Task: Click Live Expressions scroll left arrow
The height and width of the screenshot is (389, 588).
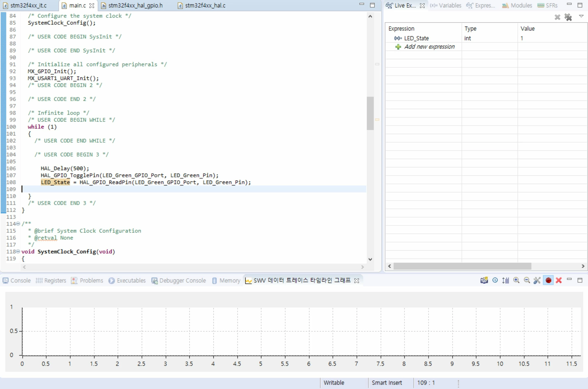Action: (389, 266)
